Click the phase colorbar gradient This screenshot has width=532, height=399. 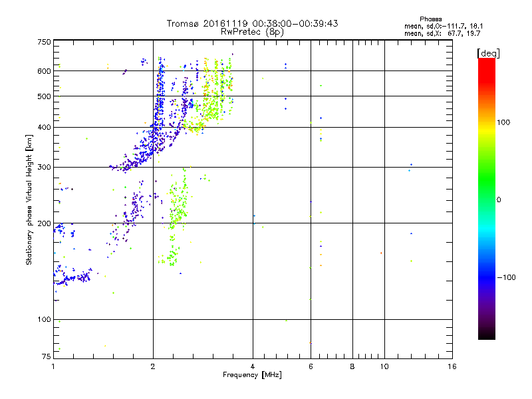click(487, 198)
